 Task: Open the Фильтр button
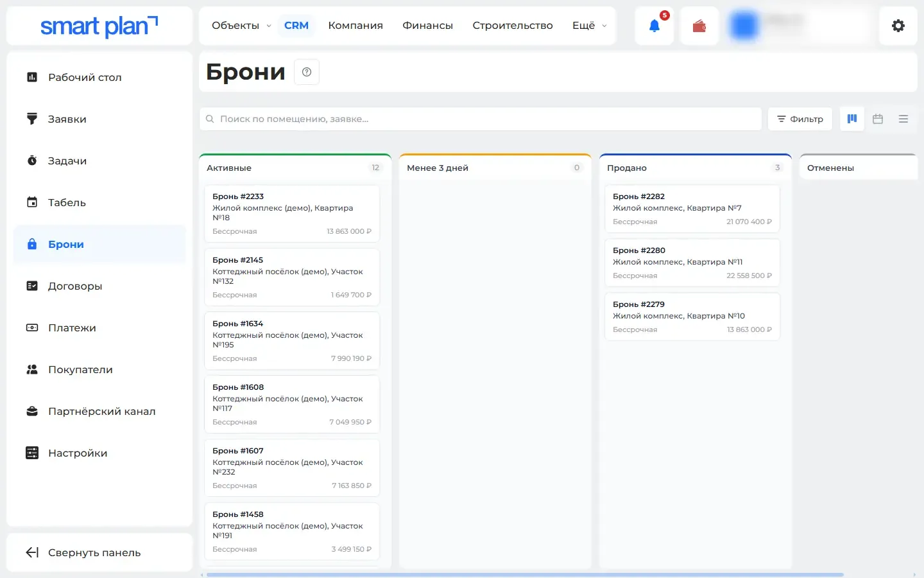[x=800, y=119]
